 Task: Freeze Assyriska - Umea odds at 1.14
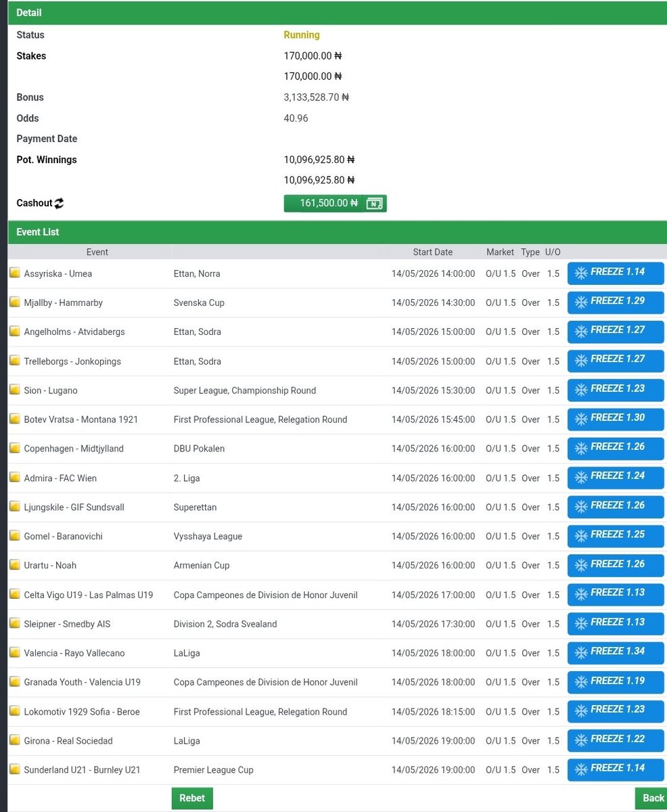tap(616, 273)
